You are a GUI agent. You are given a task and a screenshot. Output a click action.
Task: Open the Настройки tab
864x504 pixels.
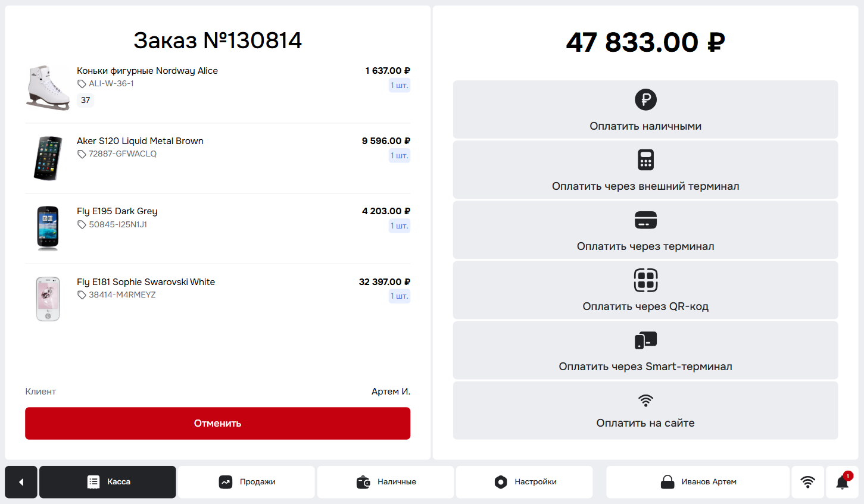(525, 482)
